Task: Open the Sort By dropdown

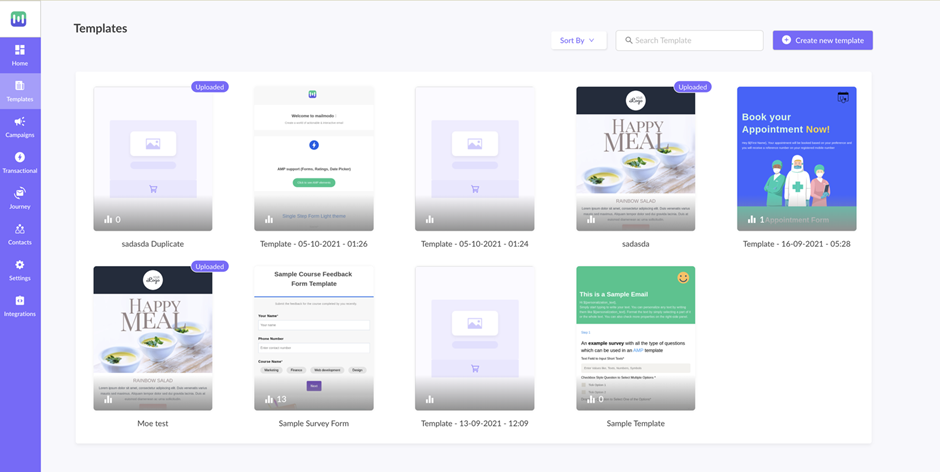Action: tap(579, 40)
